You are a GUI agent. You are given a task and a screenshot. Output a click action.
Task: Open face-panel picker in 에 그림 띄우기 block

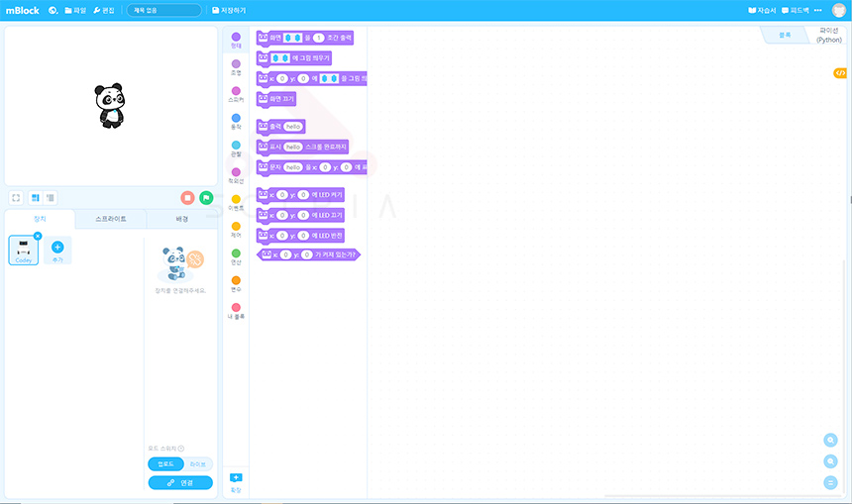click(280, 58)
